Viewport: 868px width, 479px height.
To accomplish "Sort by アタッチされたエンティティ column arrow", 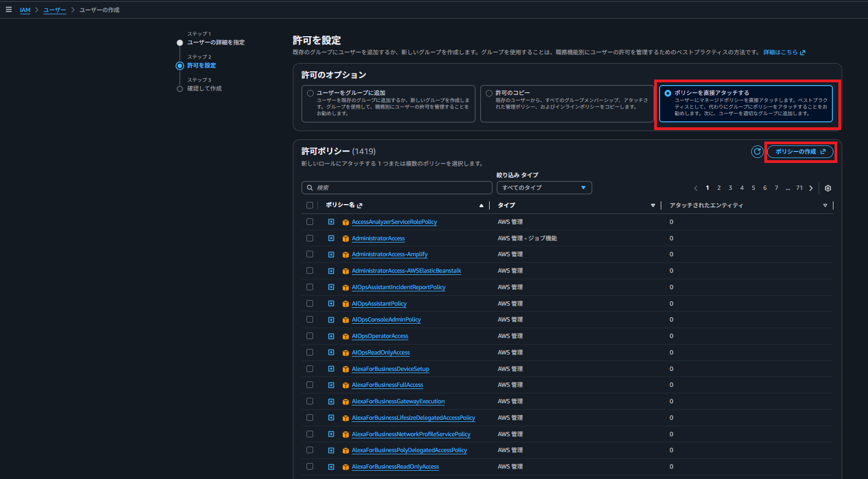I will (825, 206).
